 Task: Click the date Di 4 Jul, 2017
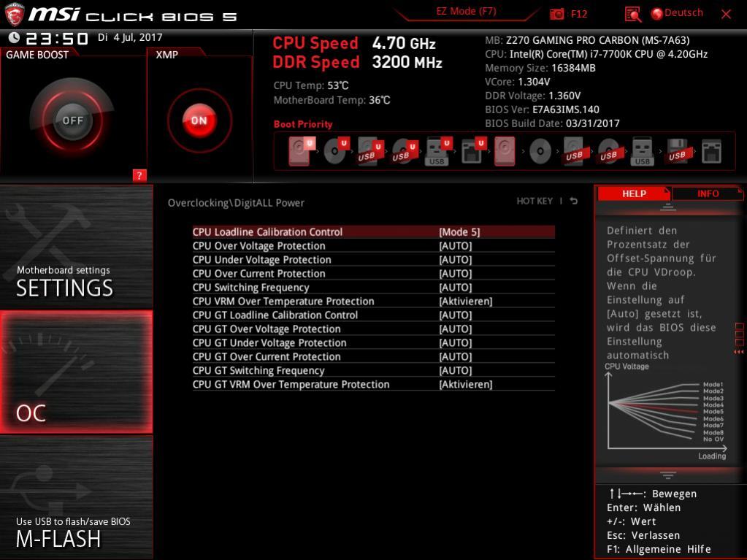click(x=130, y=37)
